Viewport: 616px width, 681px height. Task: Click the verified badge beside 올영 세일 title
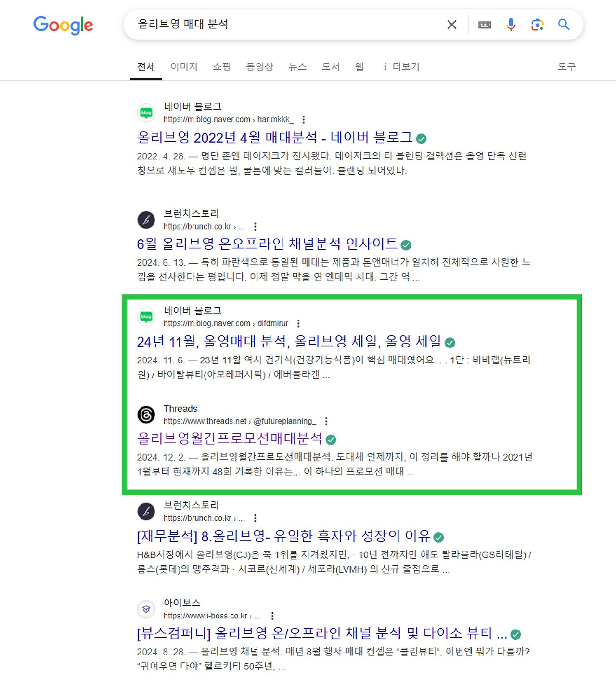pos(450,343)
